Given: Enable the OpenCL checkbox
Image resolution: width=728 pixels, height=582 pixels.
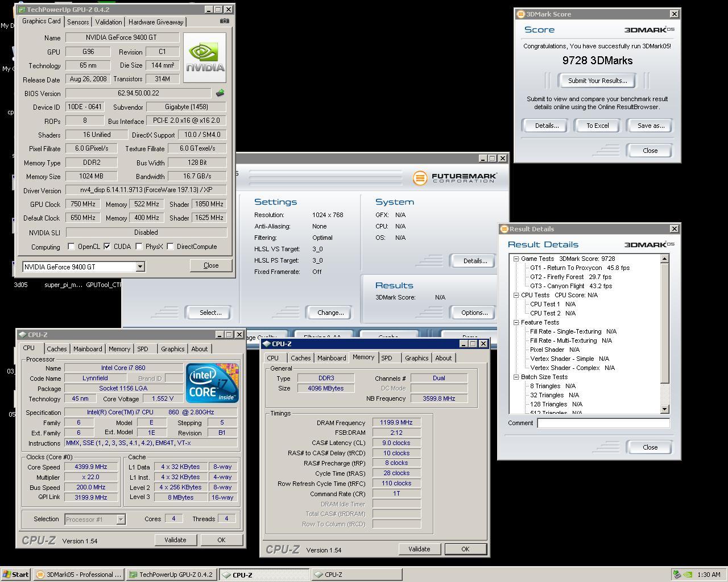Looking at the screenshot, I should pyautogui.click(x=71, y=247).
